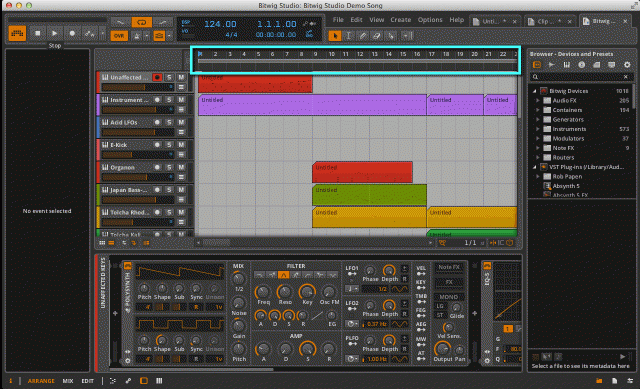The height and width of the screenshot is (389, 640).
Task: Open the Help menu
Action: click(x=456, y=20)
